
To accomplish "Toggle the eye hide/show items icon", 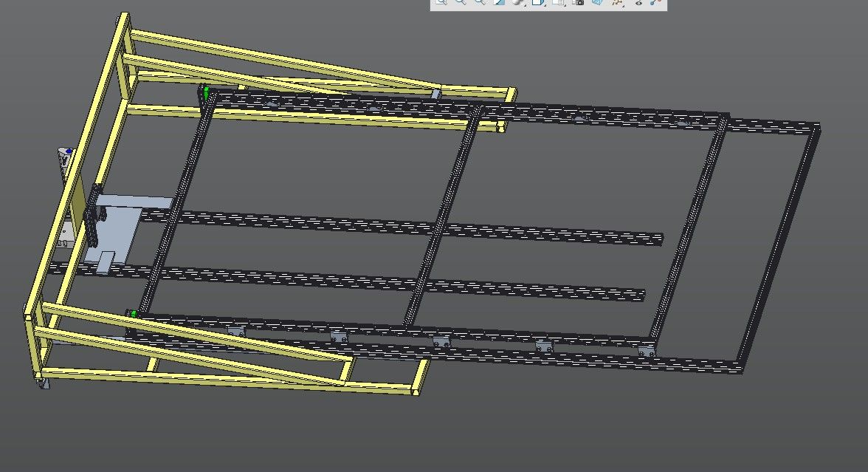I will [638, 3].
